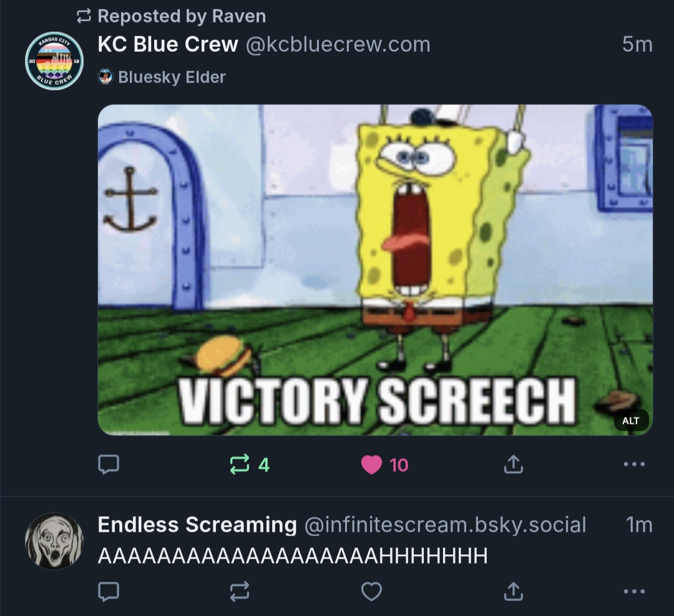The image size is (674, 616).
Task: Open the @kcbluecrew.com handle link
Action: click(338, 45)
